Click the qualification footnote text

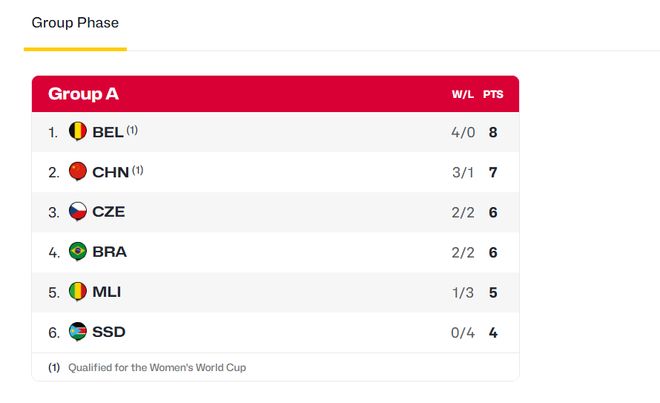(156, 367)
